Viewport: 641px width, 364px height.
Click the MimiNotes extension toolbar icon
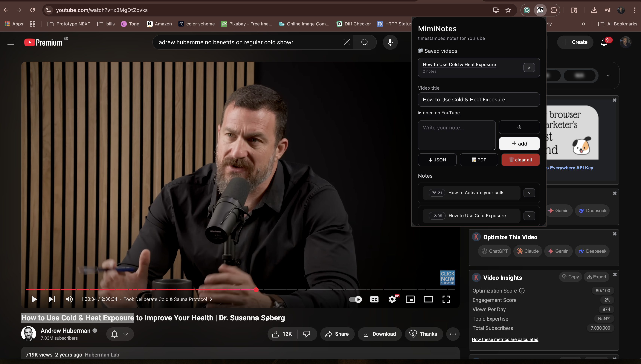(x=540, y=10)
